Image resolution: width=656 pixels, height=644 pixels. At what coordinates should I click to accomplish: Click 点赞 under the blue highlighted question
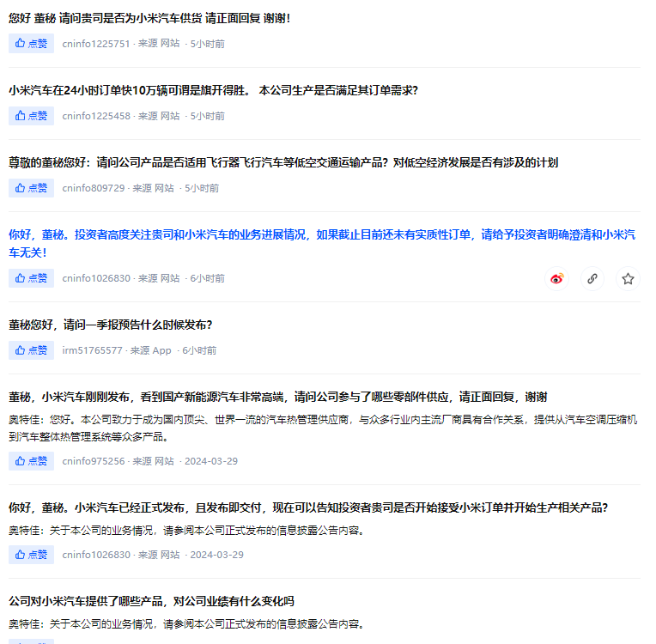tap(31, 278)
